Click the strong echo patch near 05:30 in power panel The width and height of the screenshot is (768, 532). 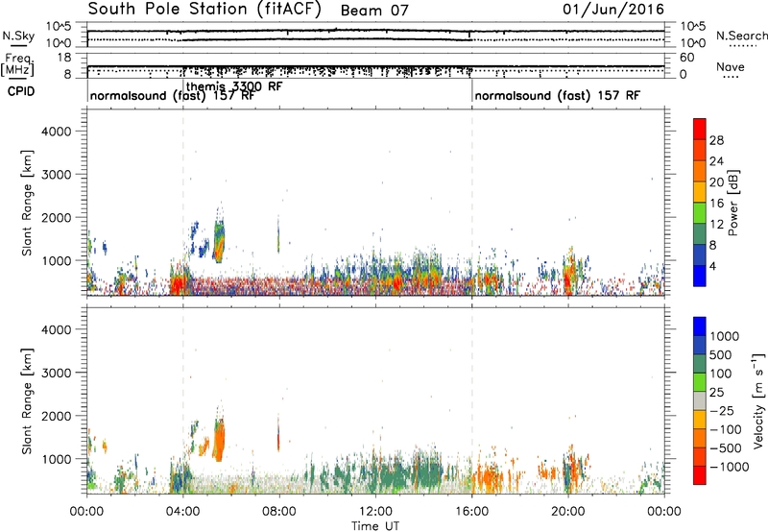tap(219, 240)
